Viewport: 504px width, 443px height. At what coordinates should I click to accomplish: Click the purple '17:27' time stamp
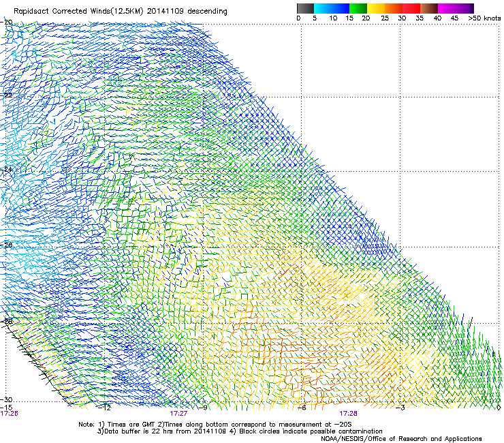click(x=178, y=414)
